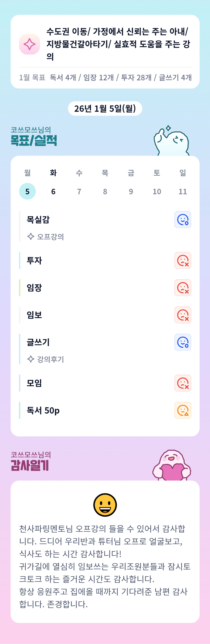Toggle the red sad face for 투자
210x644 pixels.
point(183,261)
